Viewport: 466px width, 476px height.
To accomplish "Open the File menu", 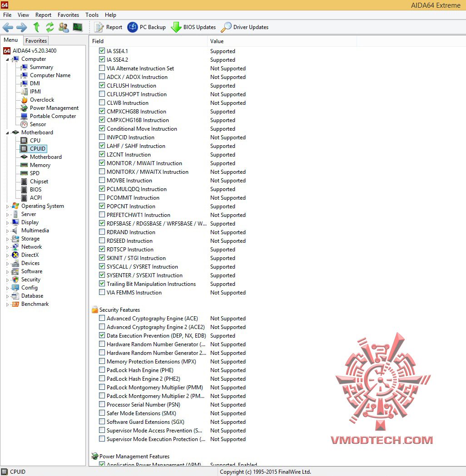I will [7, 15].
